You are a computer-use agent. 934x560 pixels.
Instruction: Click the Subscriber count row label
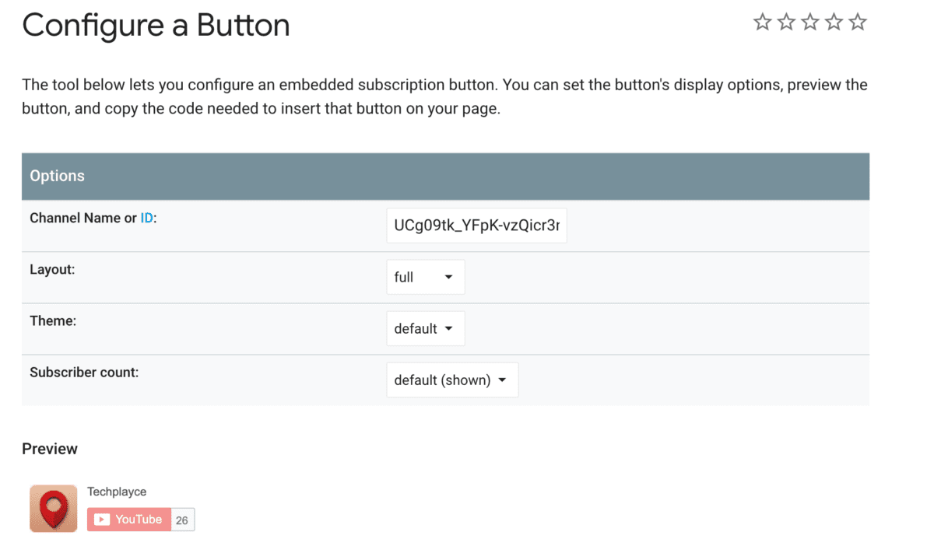click(x=84, y=373)
